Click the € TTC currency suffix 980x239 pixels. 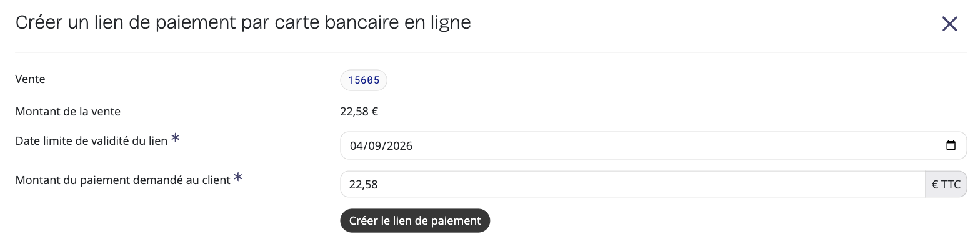(946, 185)
